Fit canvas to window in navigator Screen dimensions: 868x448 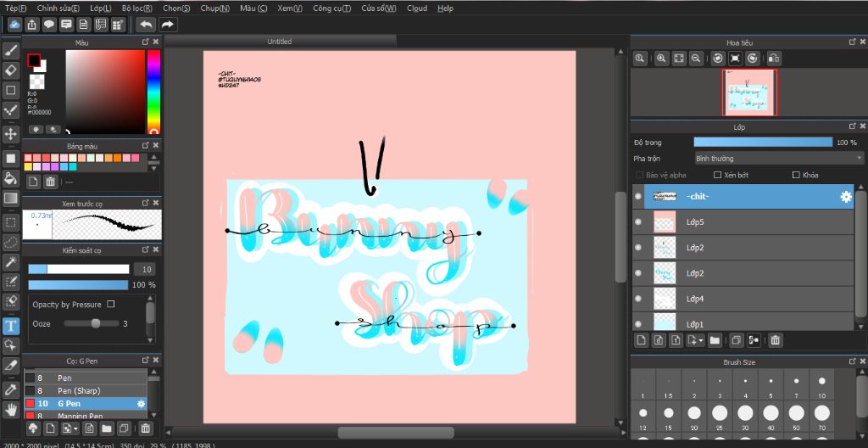tap(679, 58)
